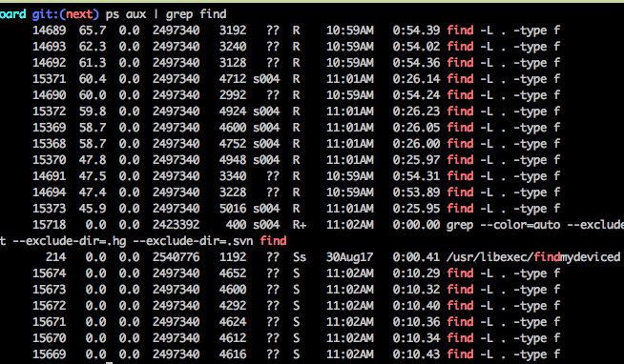Viewport: 624px width, 364px height.
Task: Select PID 15671 in the process list
Action: coord(49,322)
